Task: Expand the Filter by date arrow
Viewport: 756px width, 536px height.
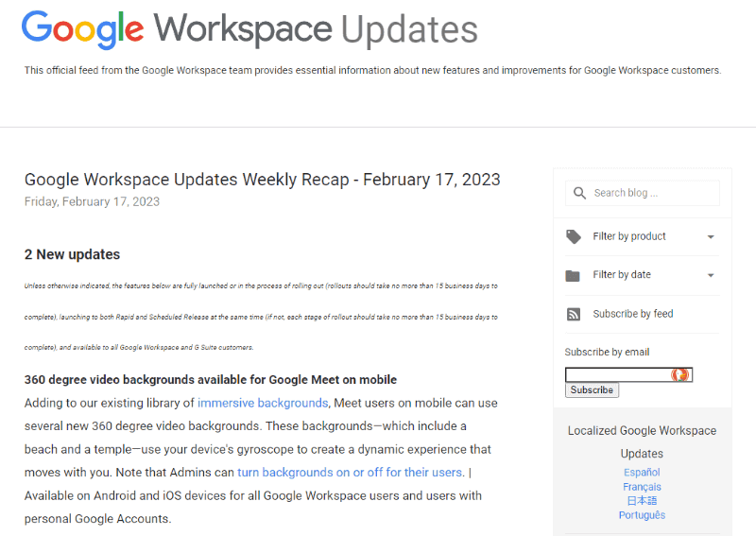Action: point(711,275)
